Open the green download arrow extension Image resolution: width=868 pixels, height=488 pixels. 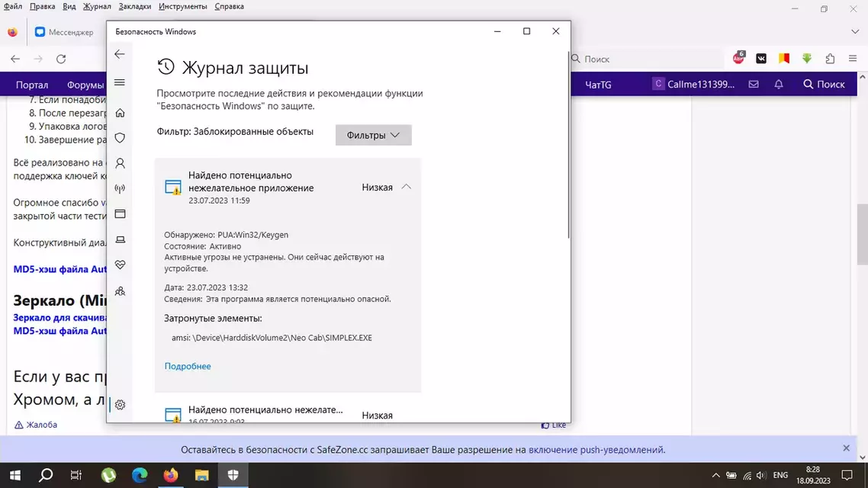click(x=806, y=59)
